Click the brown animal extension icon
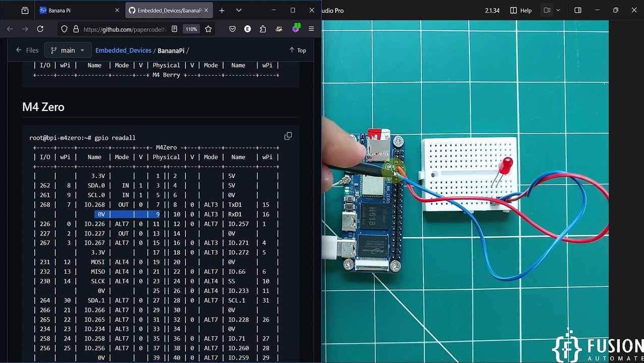644x363 pixels. point(279,29)
